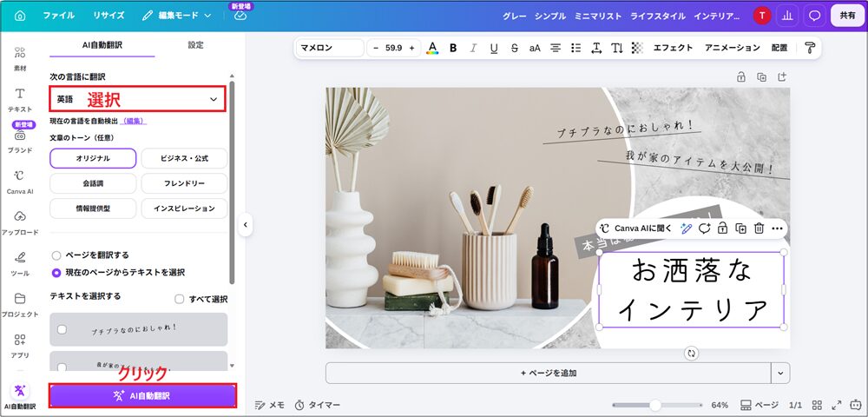
Task: Open comments speech bubble icon
Action: point(814,16)
